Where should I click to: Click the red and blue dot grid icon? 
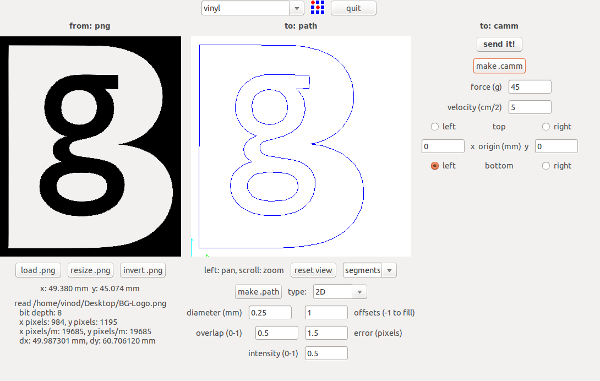pos(317,8)
